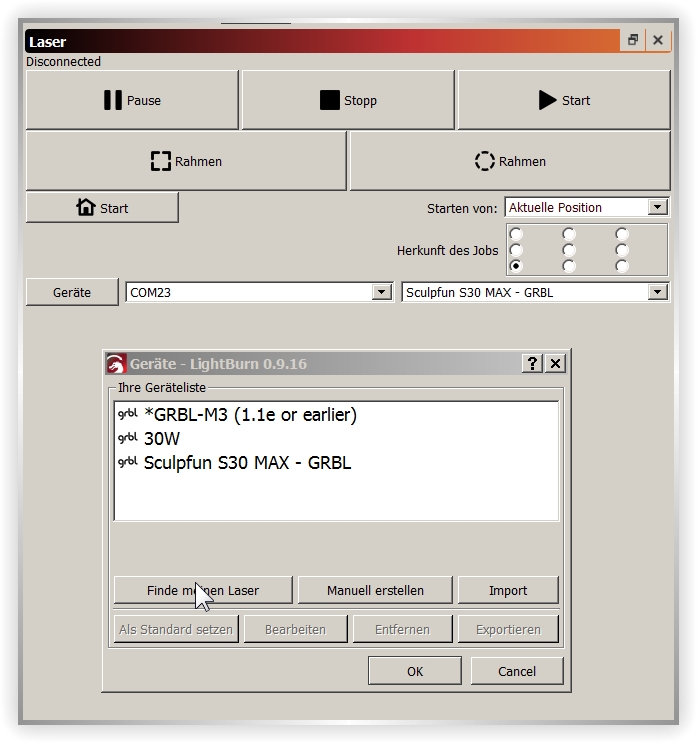The width and height of the screenshot is (697, 743).
Task: Select the 30W device entry
Action: tap(162, 438)
